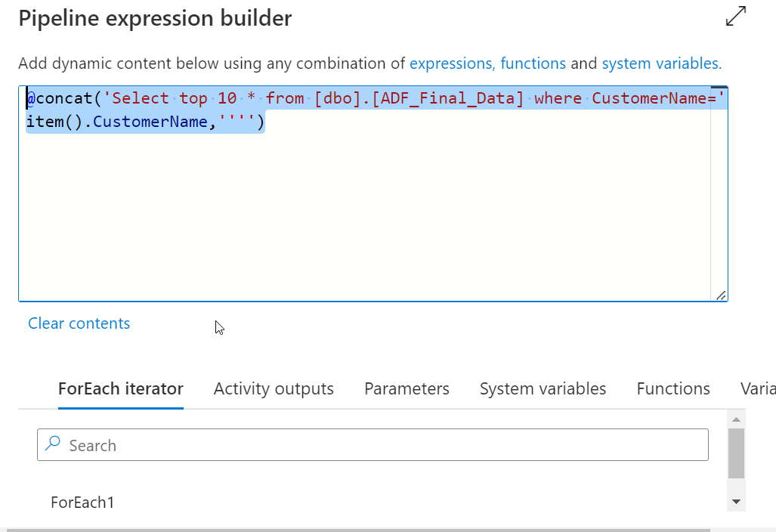Viewport: 776px width, 532px height.
Task: Switch to the Parameters tab
Action: [407, 388]
